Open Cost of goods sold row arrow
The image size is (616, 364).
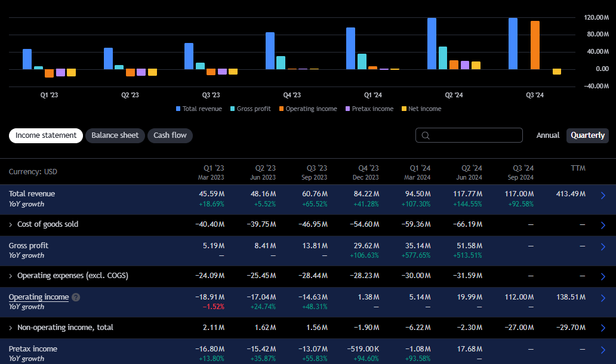tap(602, 225)
